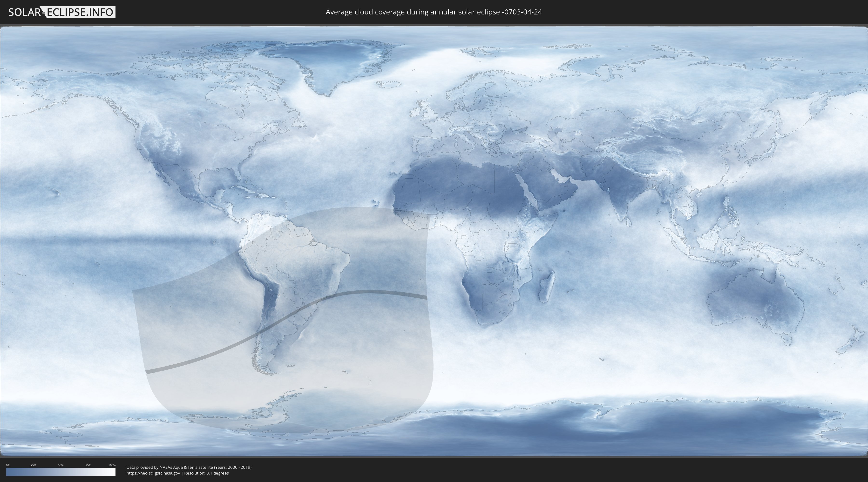This screenshot has height=482, width=868.
Task: Click the 50% legend label
Action: pos(61,465)
